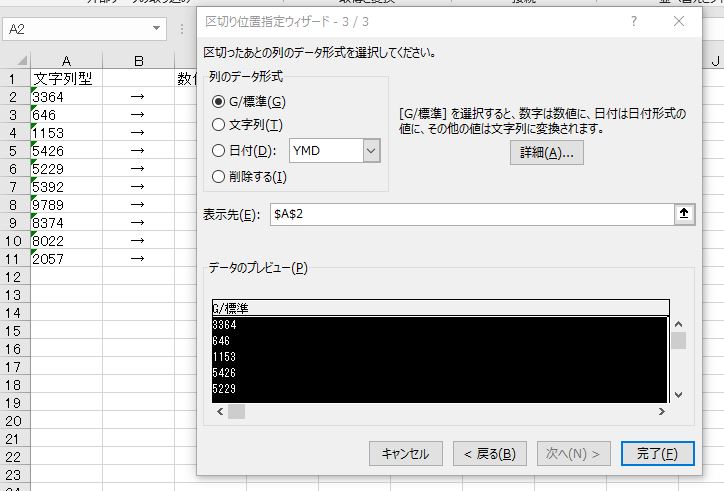This screenshot has width=724, height=491.
Task: Click preview row 3364
Action: pyautogui.click(x=440, y=325)
